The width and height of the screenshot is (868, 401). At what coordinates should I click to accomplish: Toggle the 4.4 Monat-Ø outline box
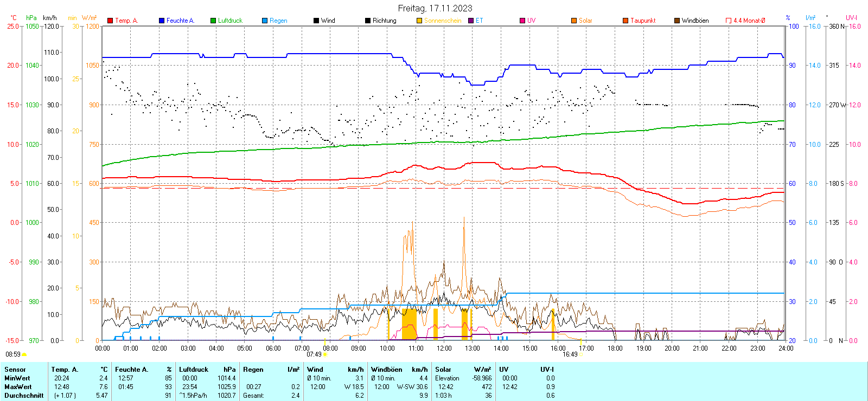tap(729, 21)
